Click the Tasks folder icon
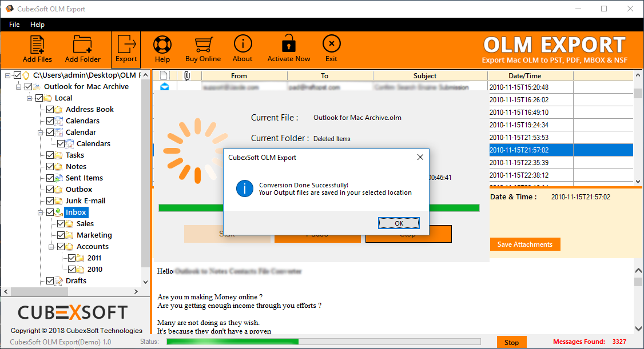This screenshot has height=349, width=644. pos(59,155)
